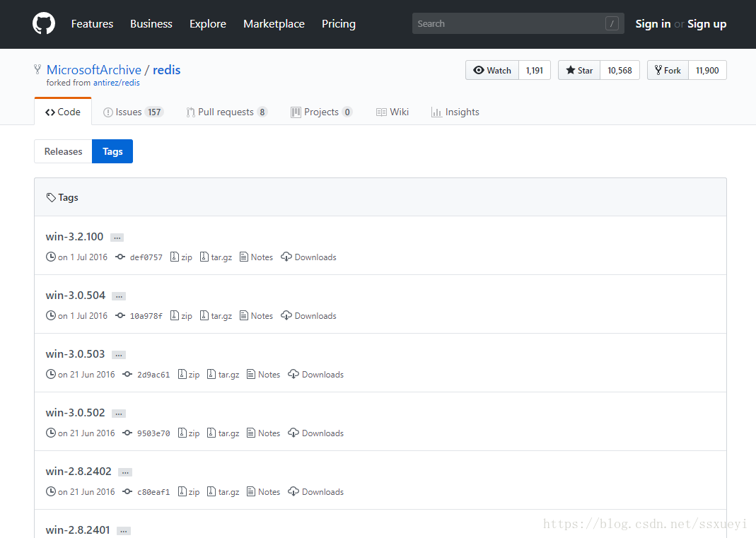Open Notes for win-3.2.100

point(257,257)
